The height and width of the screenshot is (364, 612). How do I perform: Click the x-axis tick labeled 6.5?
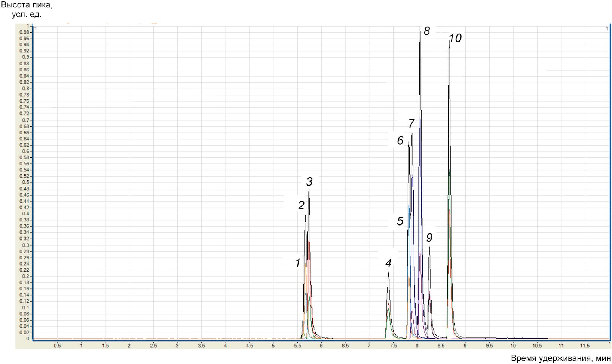[345, 346]
